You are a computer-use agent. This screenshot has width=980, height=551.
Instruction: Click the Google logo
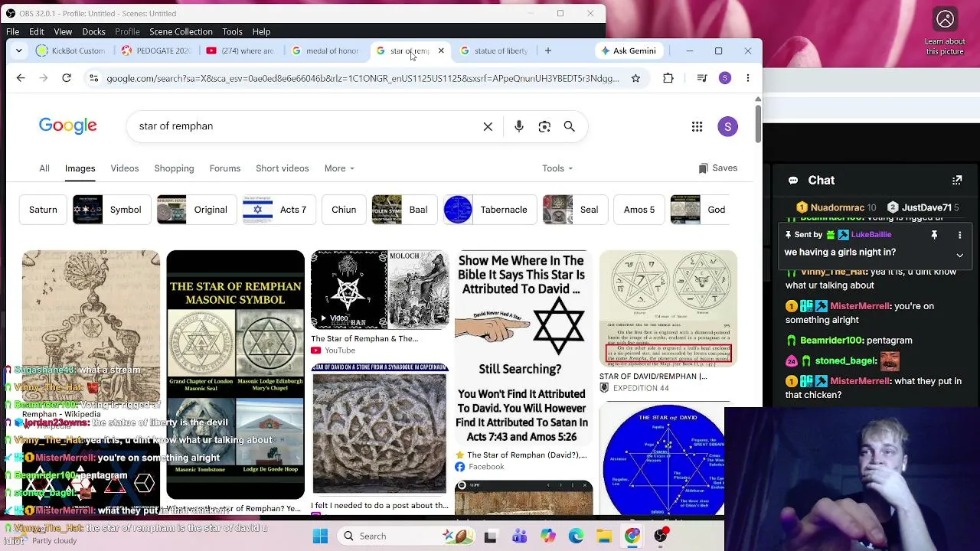68,126
